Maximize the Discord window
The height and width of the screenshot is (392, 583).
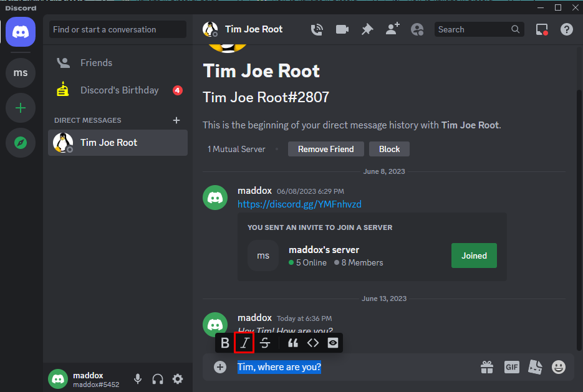click(x=558, y=7)
